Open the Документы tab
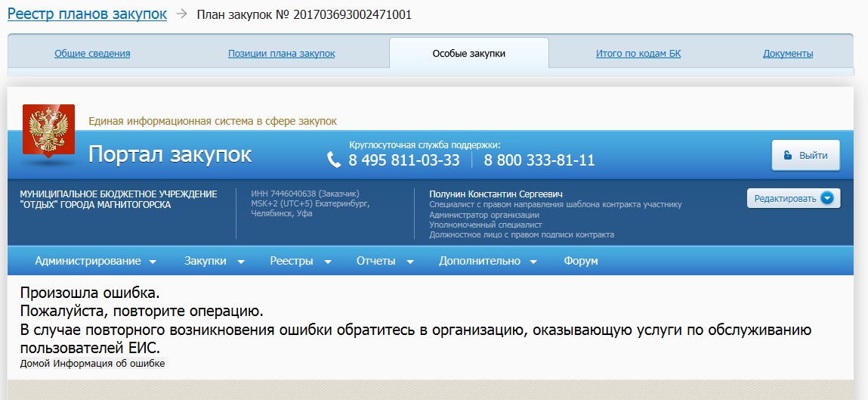The image size is (868, 400). [x=787, y=54]
